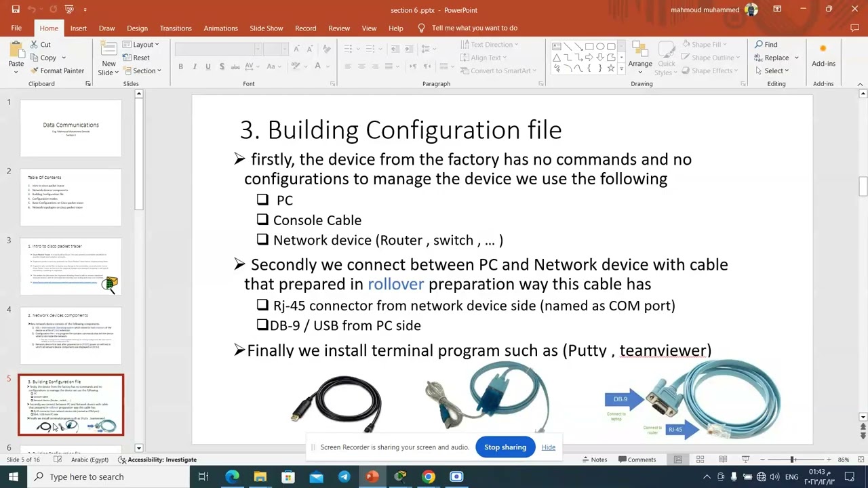Open the Animations tab
This screenshot has width=868, height=488.
tap(220, 28)
